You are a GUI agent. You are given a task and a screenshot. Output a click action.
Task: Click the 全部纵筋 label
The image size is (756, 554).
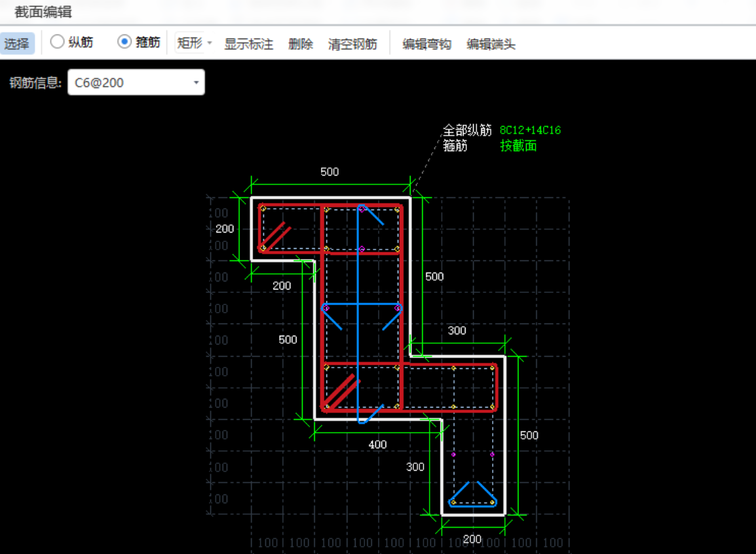pyautogui.click(x=467, y=130)
